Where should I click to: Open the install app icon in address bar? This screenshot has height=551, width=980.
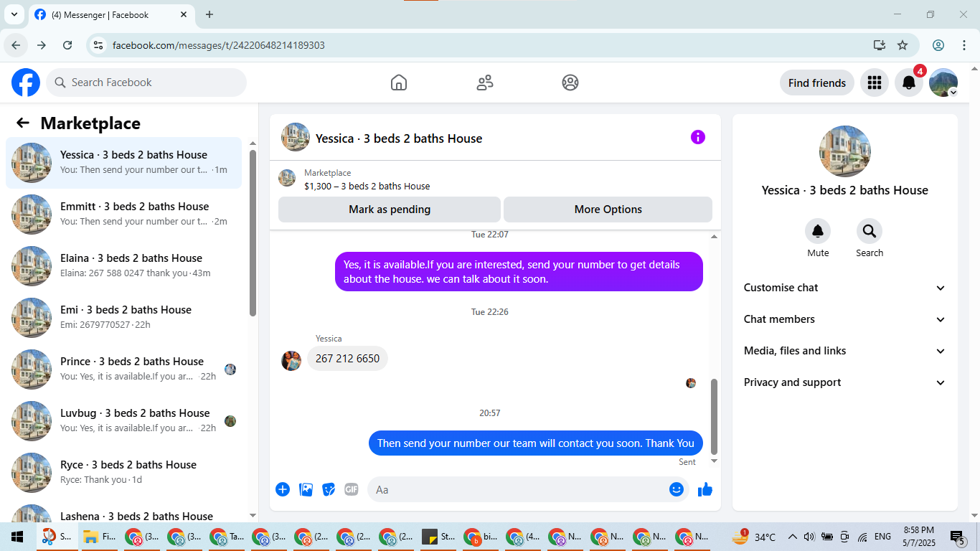(880, 45)
